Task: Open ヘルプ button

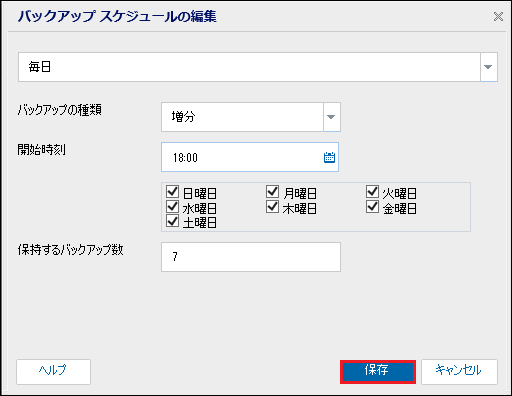Action: click(53, 372)
